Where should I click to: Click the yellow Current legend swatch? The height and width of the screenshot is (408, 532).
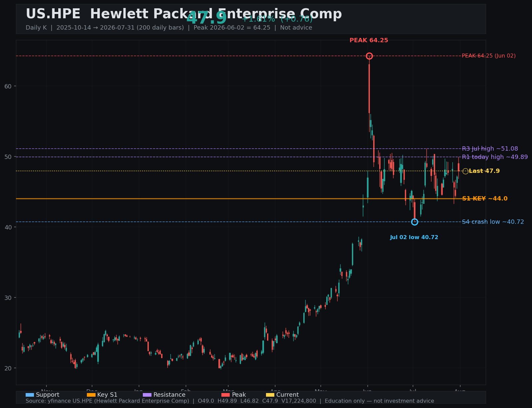click(x=270, y=395)
